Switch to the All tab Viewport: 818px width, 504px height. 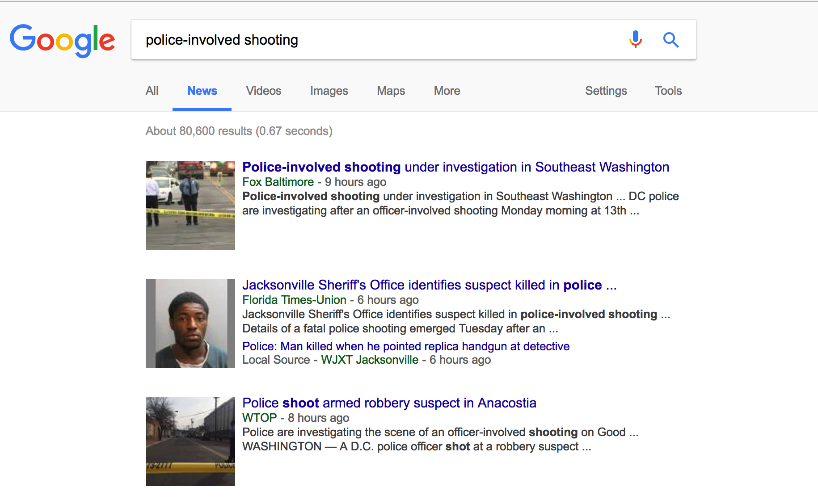pyautogui.click(x=152, y=91)
